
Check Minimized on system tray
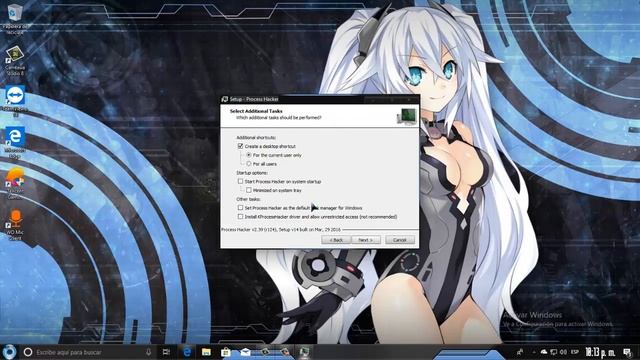[x=249, y=190]
